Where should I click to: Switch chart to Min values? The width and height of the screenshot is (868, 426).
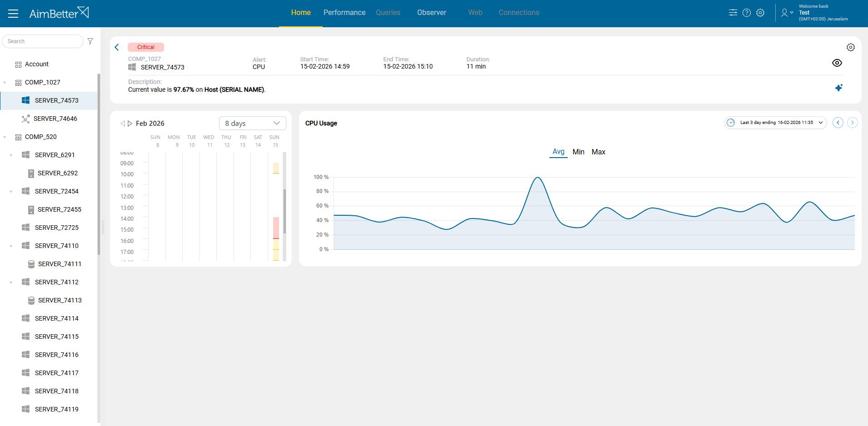[578, 152]
